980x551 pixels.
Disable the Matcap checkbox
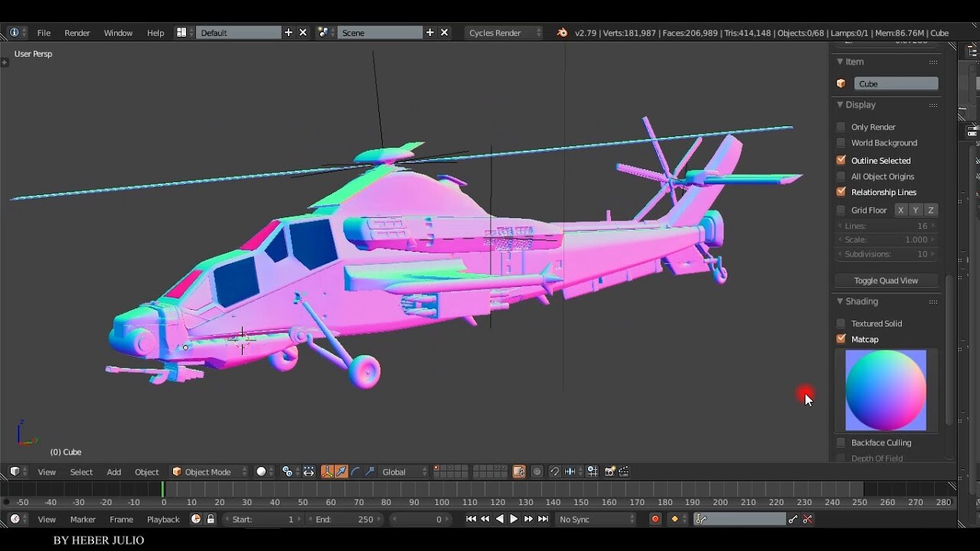(841, 339)
